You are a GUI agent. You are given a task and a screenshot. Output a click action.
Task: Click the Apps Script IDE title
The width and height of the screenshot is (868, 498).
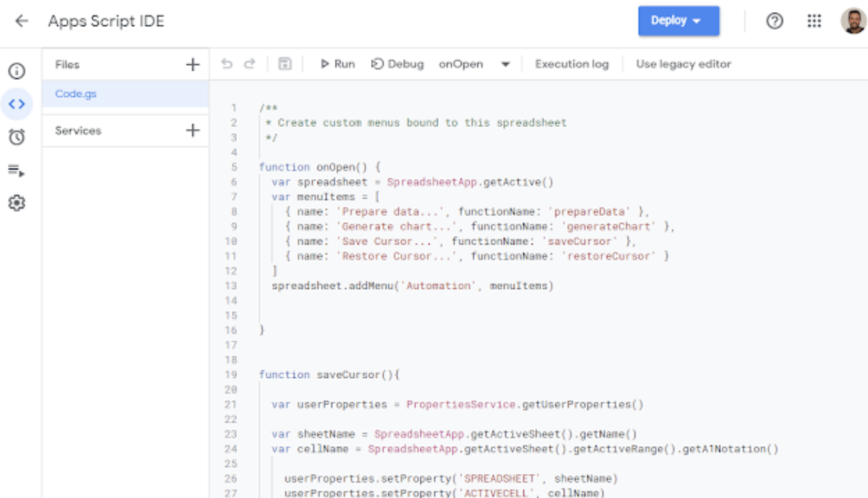pyautogui.click(x=106, y=21)
